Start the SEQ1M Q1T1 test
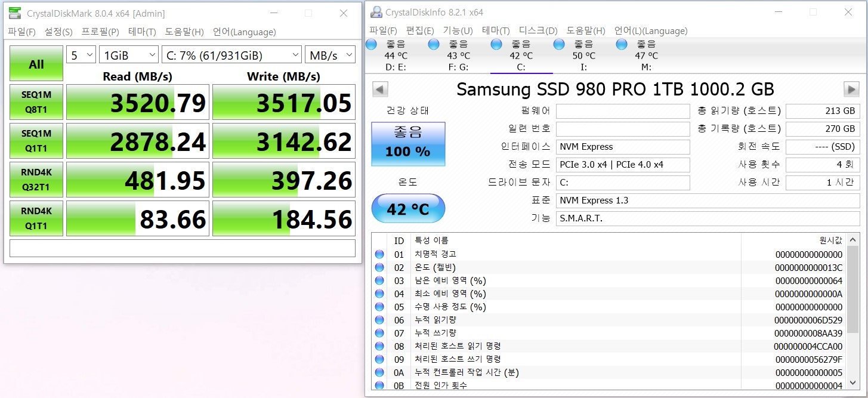The height and width of the screenshot is (398, 868). [x=36, y=141]
